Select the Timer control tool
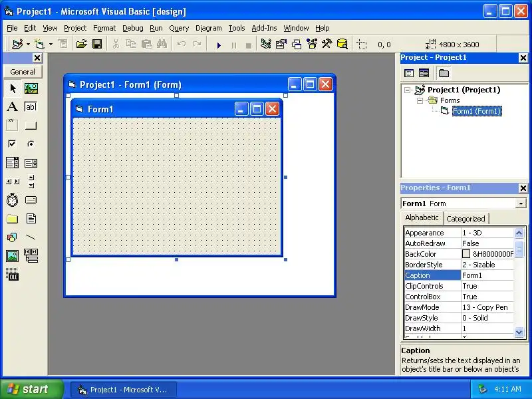The image size is (532, 399). (x=13, y=200)
